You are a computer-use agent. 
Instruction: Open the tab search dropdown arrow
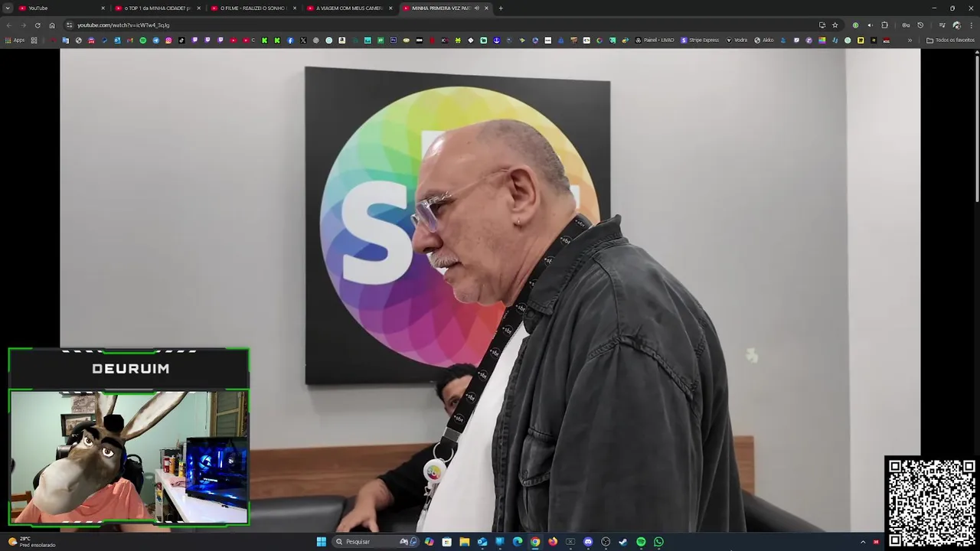[x=8, y=8]
